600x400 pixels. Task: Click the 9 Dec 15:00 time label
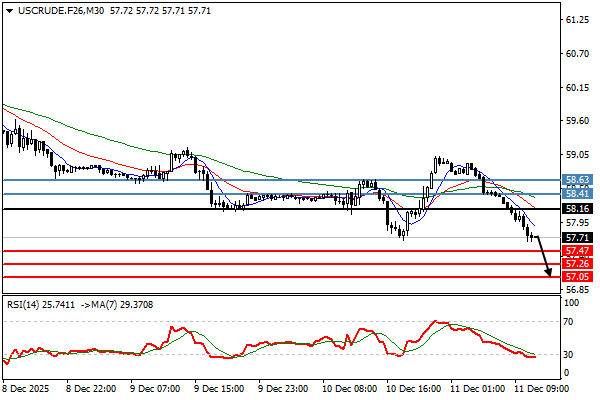(218, 386)
